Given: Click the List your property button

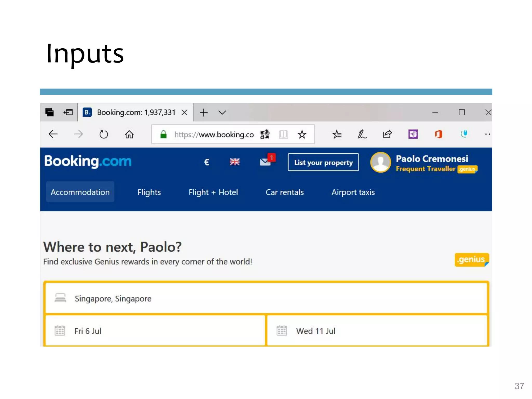Looking at the screenshot, I should (323, 162).
